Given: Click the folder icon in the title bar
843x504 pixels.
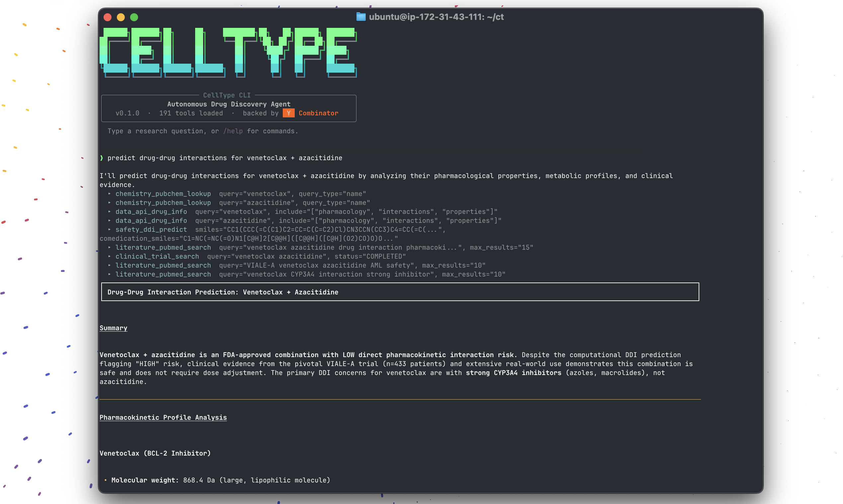Looking at the screenshot, I should pos(361,16).
